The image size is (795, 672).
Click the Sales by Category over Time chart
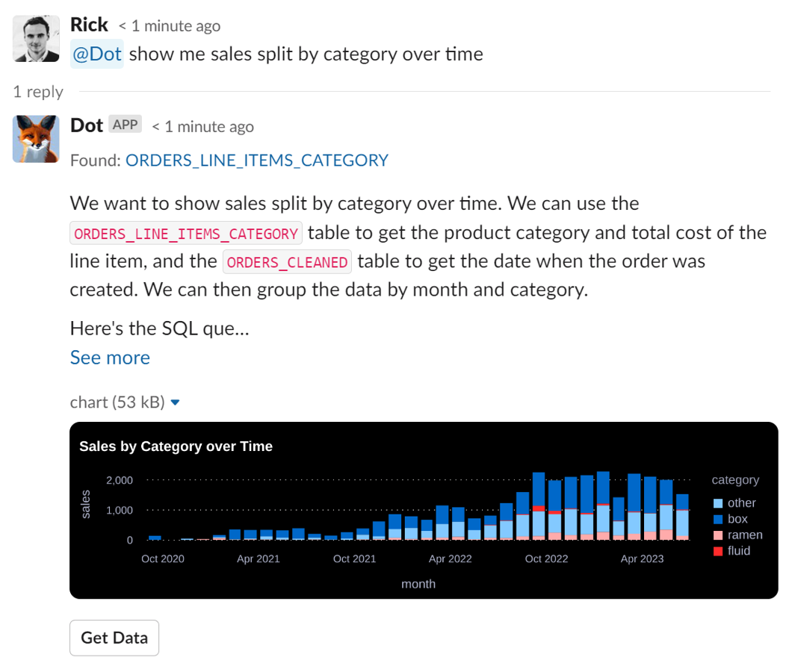coord(418,511)
